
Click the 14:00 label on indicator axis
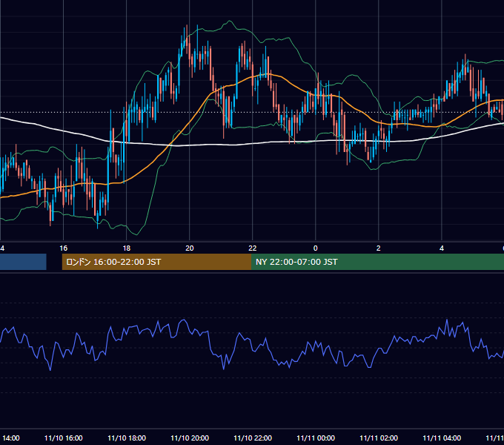[11, 438]
